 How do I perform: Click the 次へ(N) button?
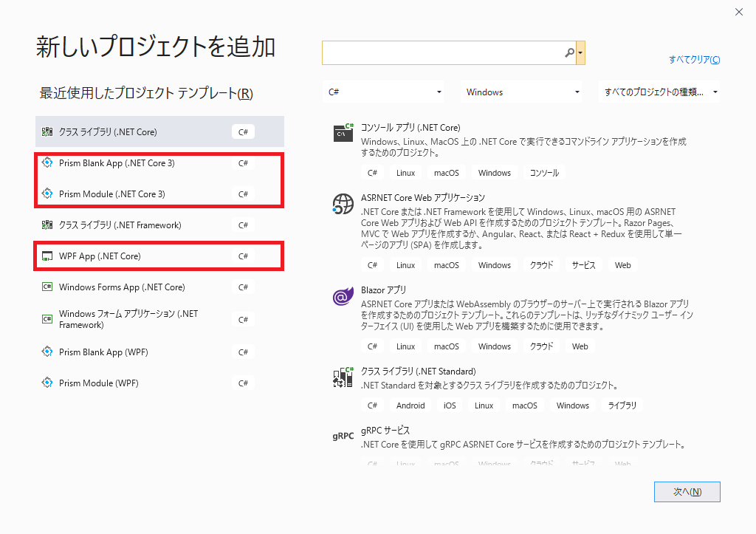[687, 492]
